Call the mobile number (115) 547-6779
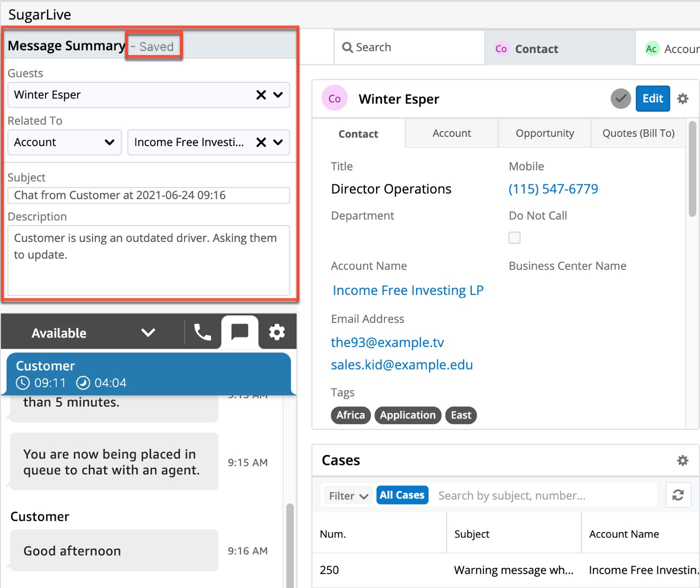 coord(553,189)
